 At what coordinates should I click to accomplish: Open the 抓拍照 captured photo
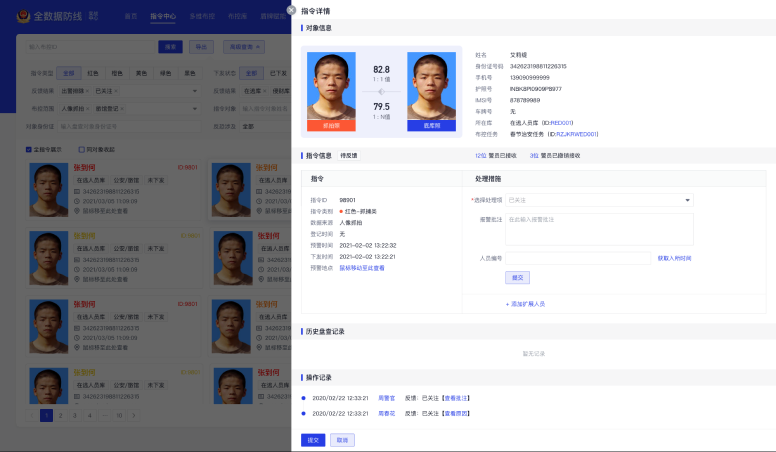click(331, 91)
